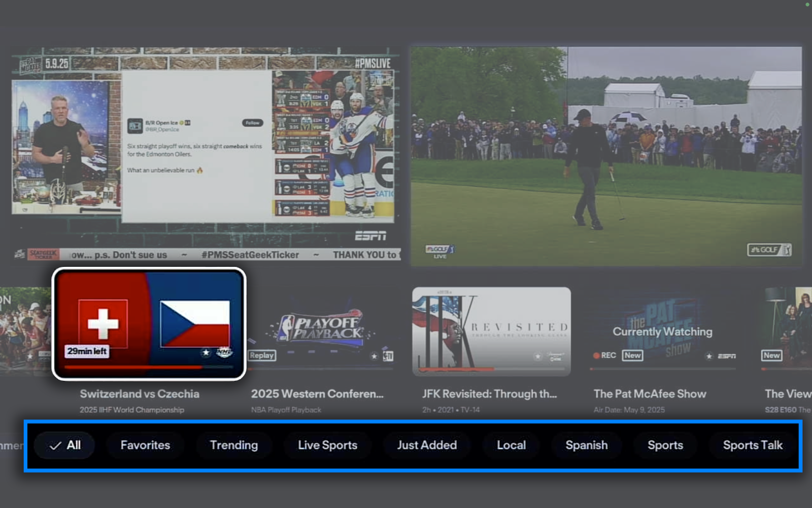Select the Sports Talk filter chip
812x508 pixels.
(x=753, y=446)
